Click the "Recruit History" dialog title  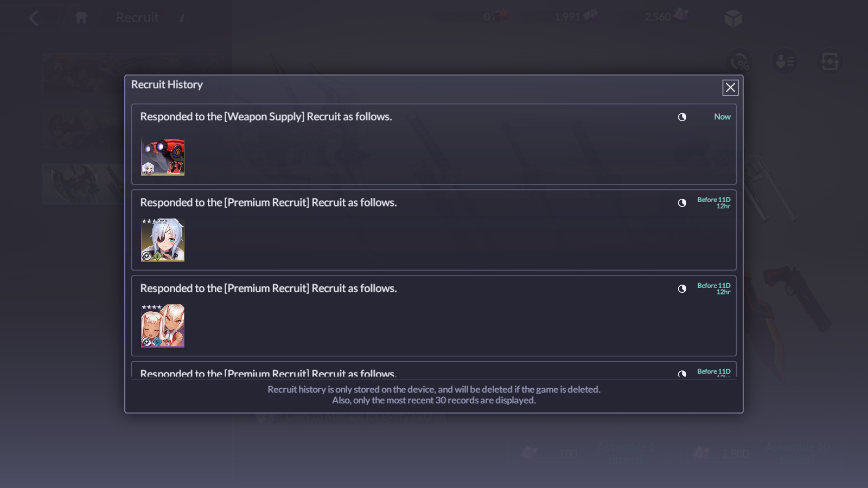tap(167, 85)
